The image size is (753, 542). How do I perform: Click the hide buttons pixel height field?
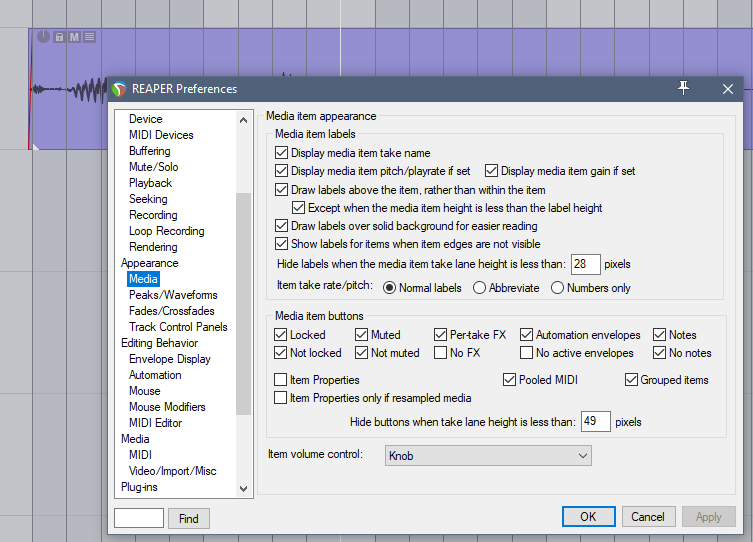[x=595, y=422]
